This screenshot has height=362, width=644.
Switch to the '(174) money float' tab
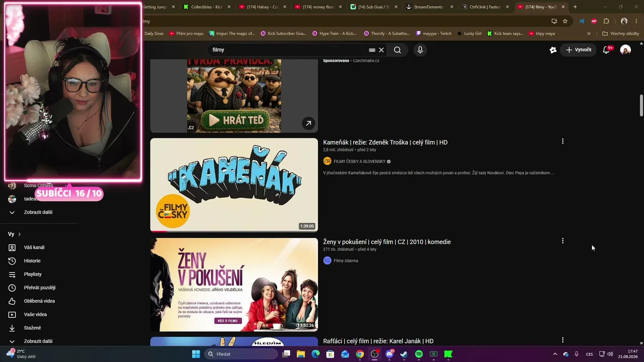pos(318,7)
